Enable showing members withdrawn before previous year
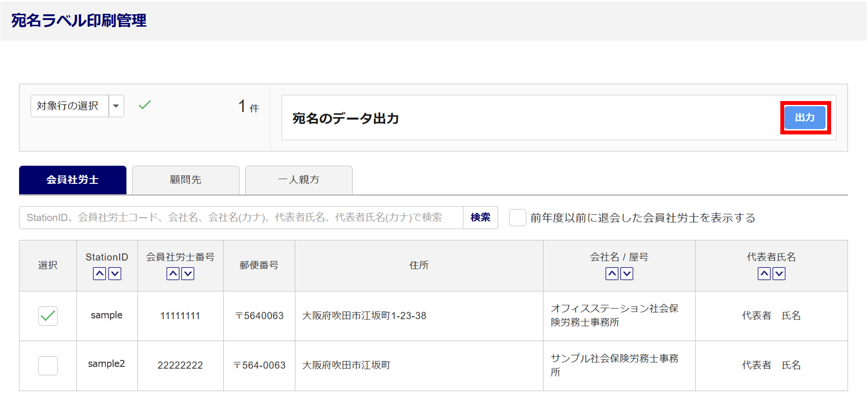Viewport: 868px width, 402px height. pos(517,218)
